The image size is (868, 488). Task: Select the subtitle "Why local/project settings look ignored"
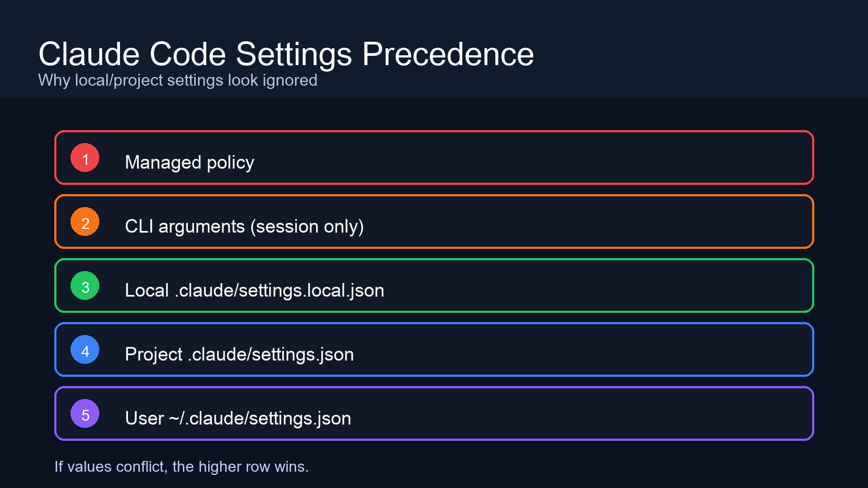(177, 80)
